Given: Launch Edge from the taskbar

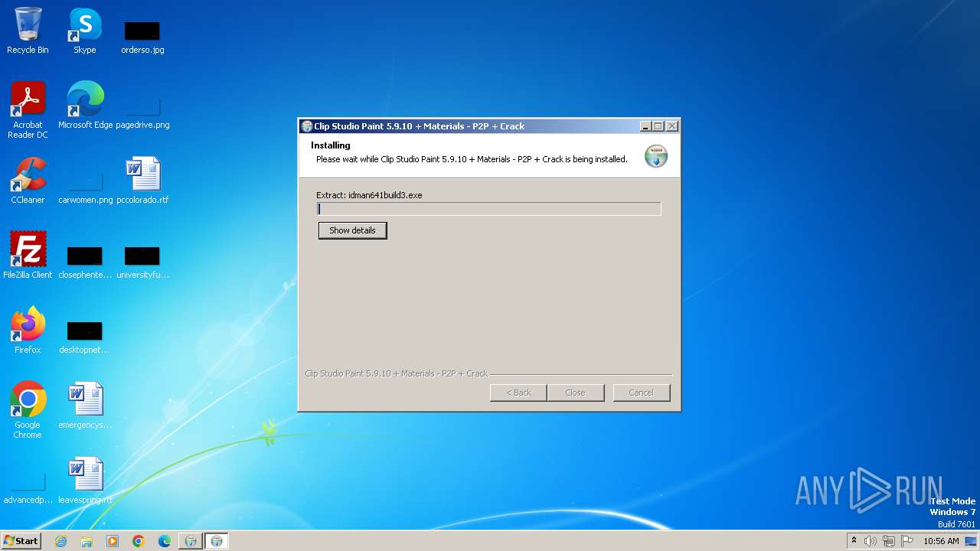Looking at the screenshot, I should click(x=165, y=541).
